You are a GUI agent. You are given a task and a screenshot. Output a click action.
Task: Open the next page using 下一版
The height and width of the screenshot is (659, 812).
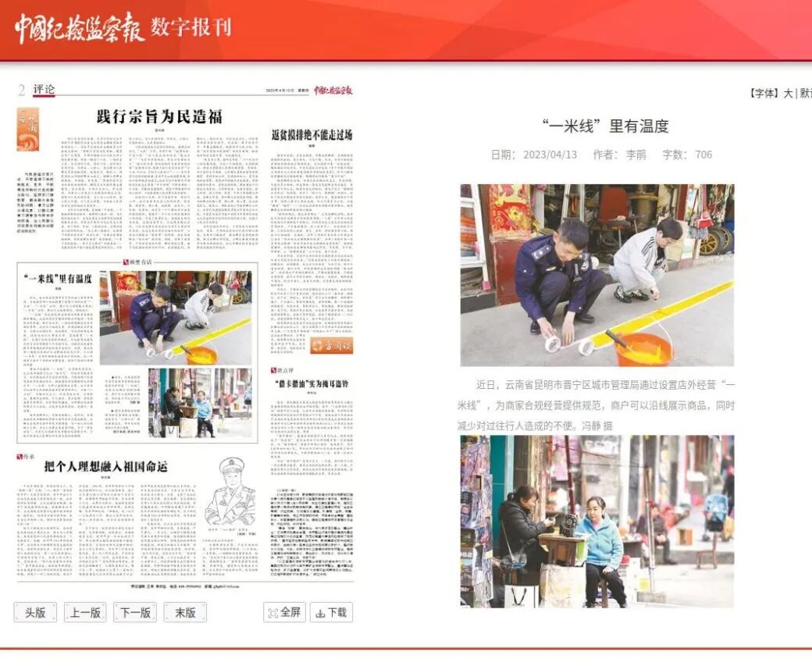(134, 613)
